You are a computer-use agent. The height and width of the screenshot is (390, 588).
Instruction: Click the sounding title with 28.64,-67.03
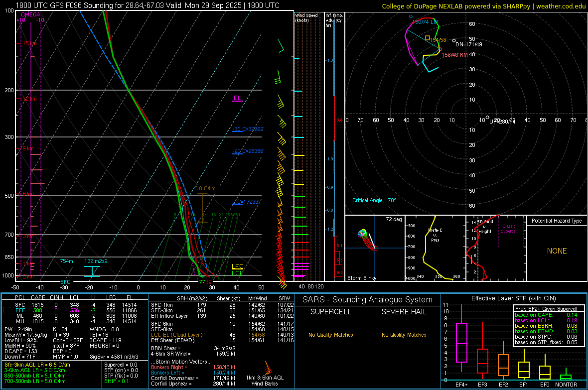point(147,5)
